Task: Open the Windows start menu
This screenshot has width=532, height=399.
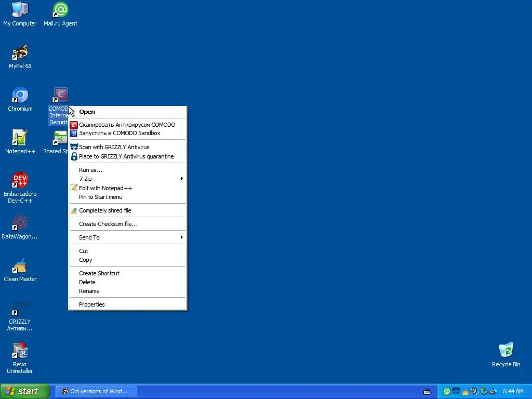Action: (25, 392)
